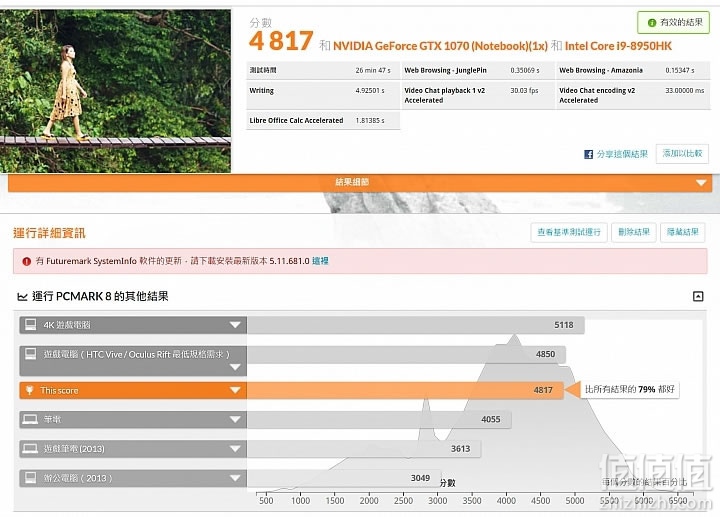The height and width of the screenshot is (517, 720).
Task: Click Video Chat encoding v2 Accelerated
Action: pos(633,96)
